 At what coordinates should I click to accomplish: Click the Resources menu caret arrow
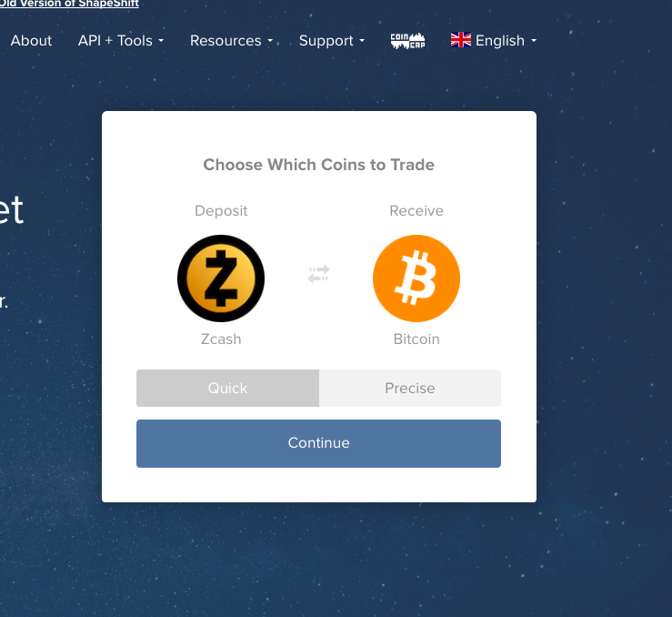[270, 41]
